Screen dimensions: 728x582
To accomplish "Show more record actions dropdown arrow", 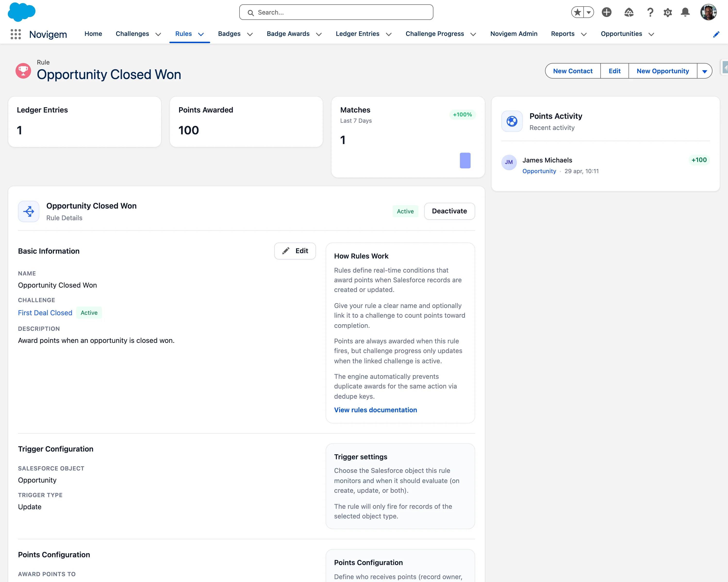I will [x=705, y=71].
